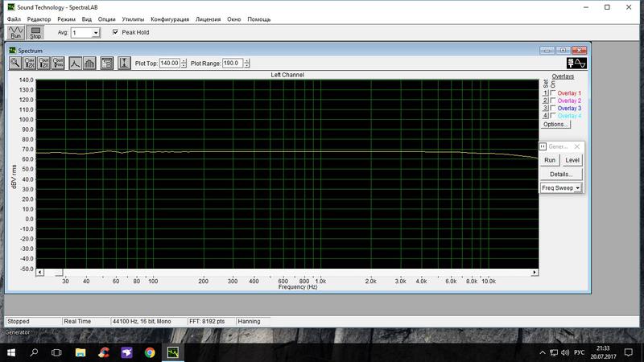This screenshot has width=644, height=362.
Task: Open the Freq Sweep signal dropdown
Action: [577, 188]
